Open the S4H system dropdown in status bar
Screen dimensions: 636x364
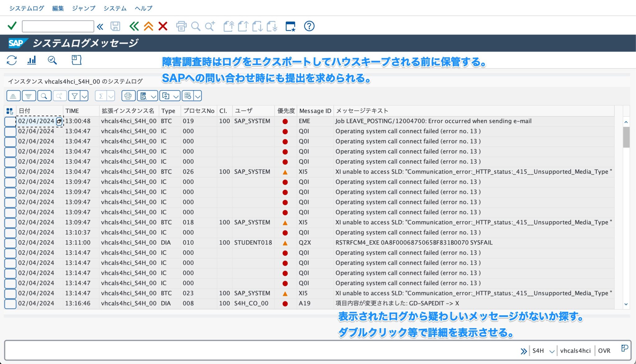tap(552, 350)
